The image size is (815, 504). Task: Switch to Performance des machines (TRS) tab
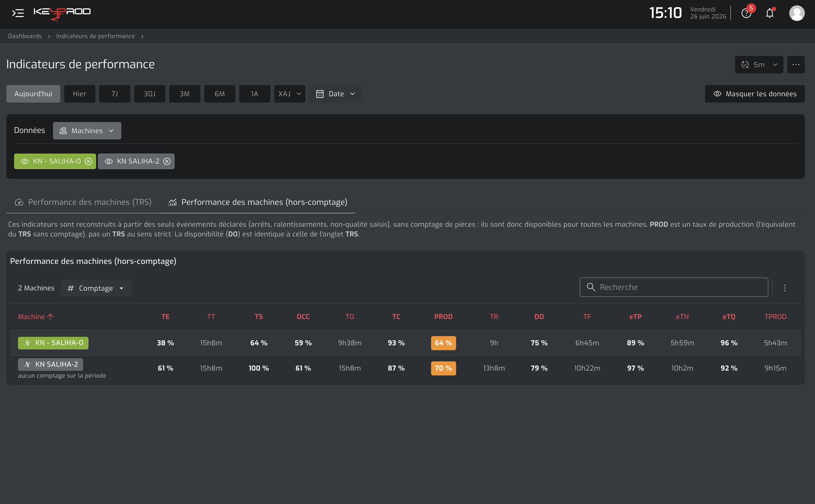click(83, 202)
